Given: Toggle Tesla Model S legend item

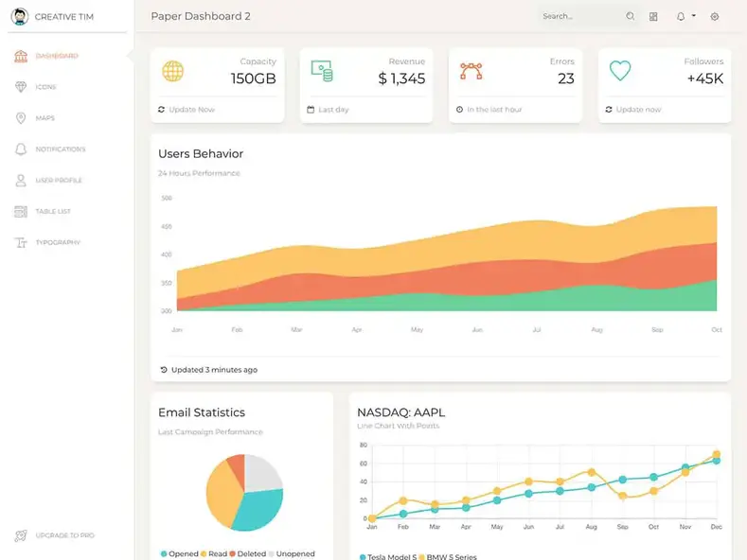Looking at the screenshot, I should point(388,556).
